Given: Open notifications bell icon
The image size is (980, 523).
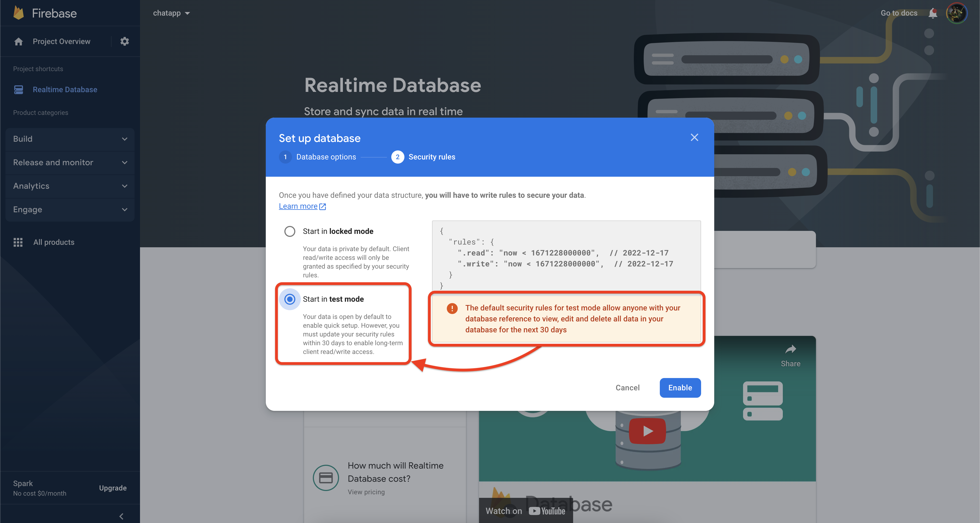Looking at the screenshot, I should (x=932, y=13).
